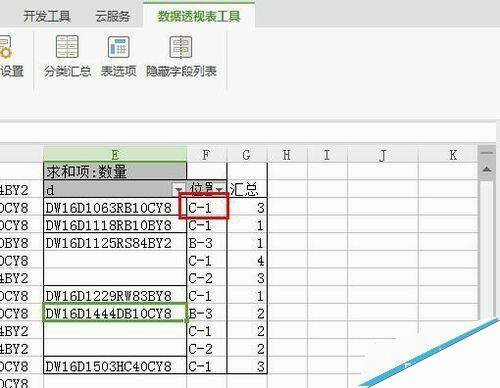500x388 pixels.
Task: Click total 3 in DW16D1063RB10CY8 row
Action: pyautogui.click(x=247, y=207)
